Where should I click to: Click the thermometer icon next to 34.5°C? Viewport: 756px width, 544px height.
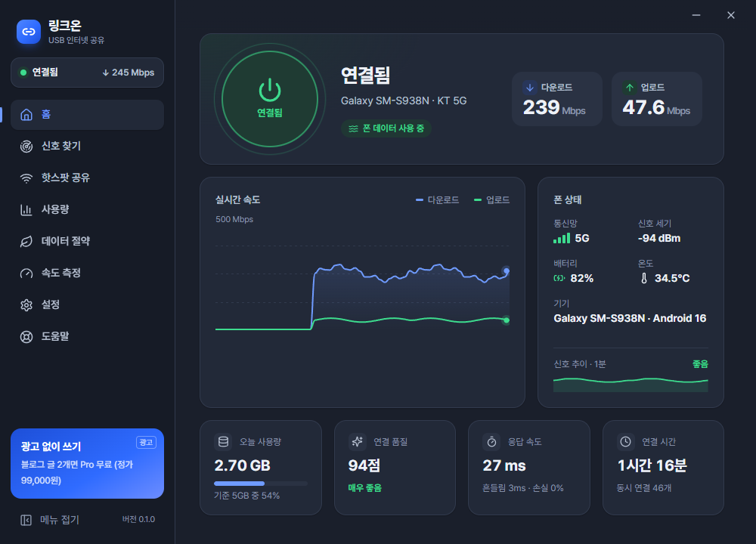point(643,278)
